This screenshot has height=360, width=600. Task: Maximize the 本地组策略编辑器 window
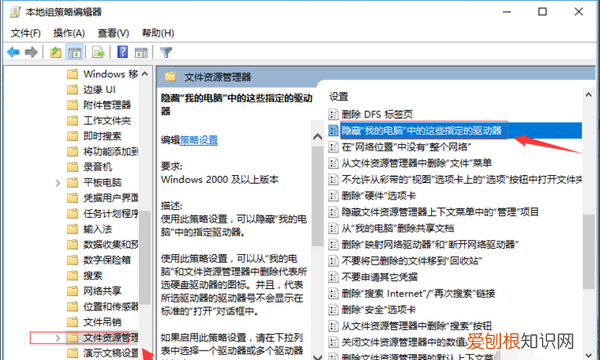click(542, 12)
